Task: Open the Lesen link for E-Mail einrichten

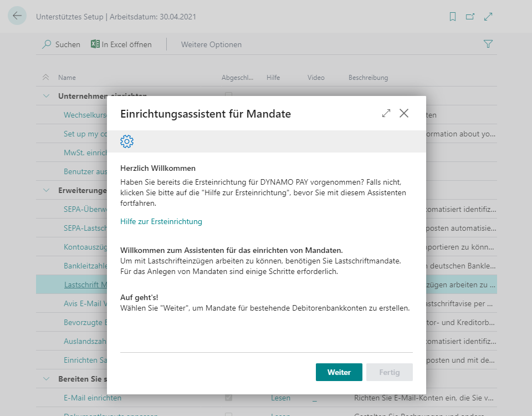Action: 280,398
